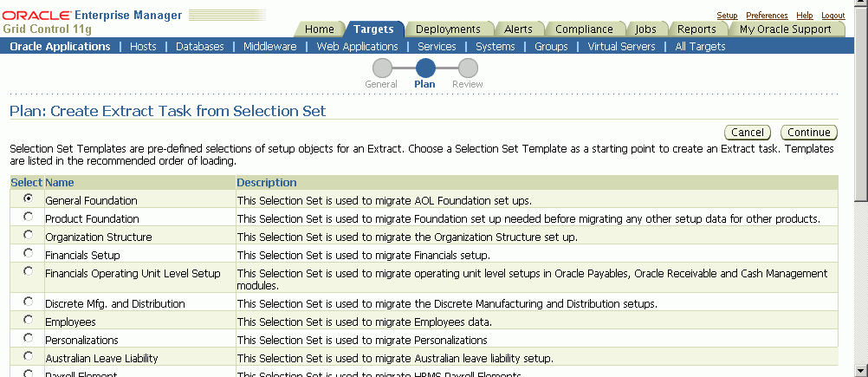Open the Reports tab

(x=696, y=29)
